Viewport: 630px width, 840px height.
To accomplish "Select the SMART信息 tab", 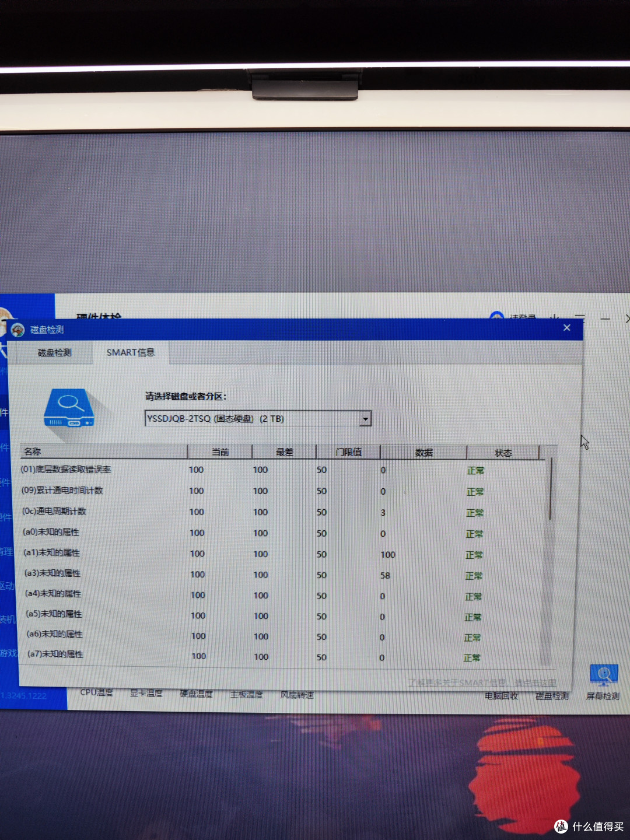I will [131, 352].
